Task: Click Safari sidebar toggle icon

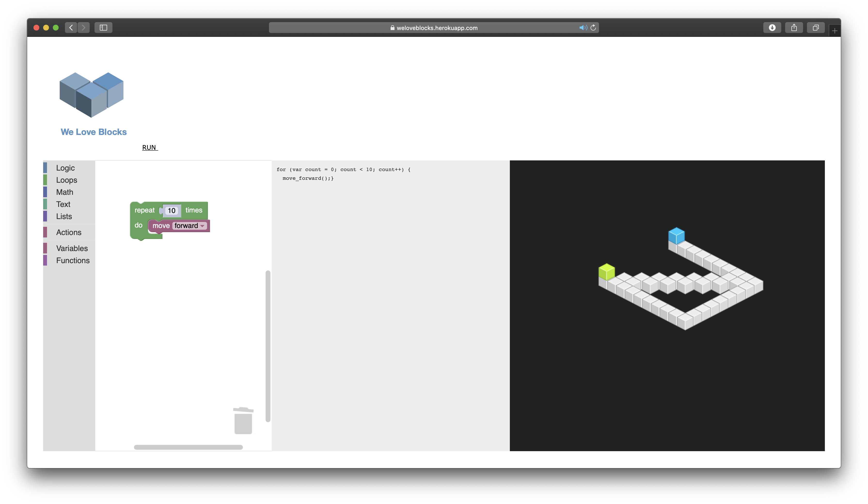Action: pos(103,28)
